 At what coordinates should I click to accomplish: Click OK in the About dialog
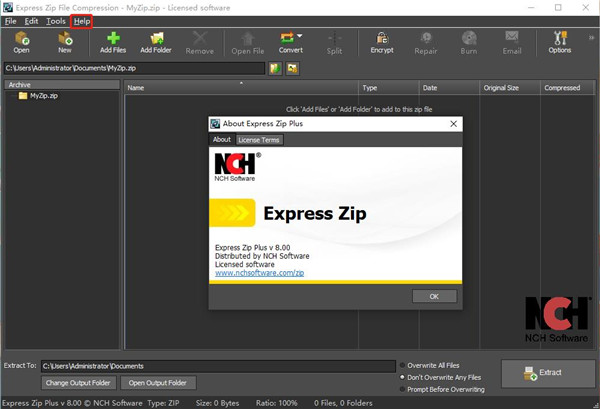[x=434, y=296]
